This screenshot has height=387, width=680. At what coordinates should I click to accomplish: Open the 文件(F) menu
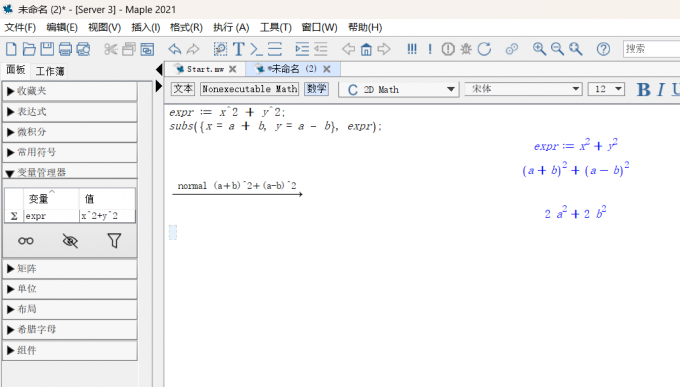click(x=20, y=28)
